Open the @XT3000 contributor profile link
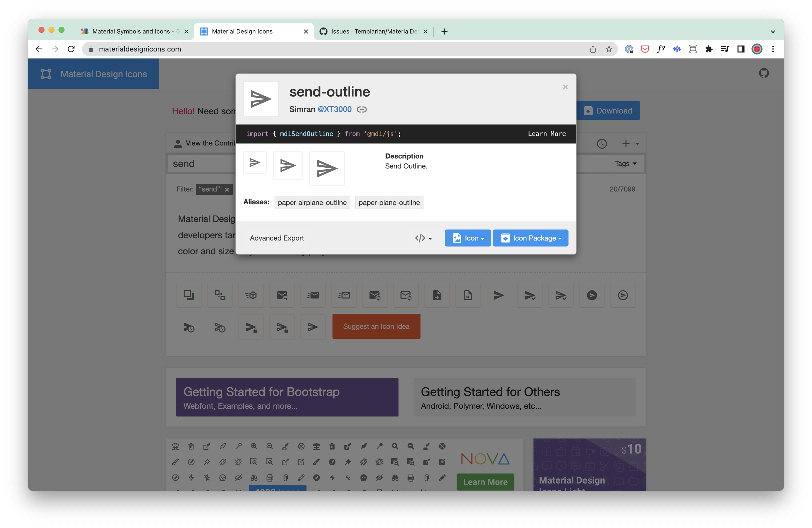 click(x=334, y=109)
